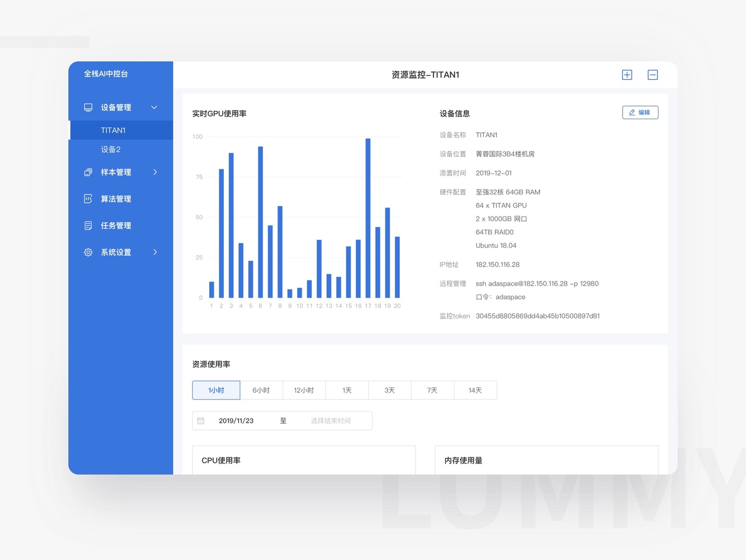The image size is (746, 560).
Task: Click the plus icon in the header
Action: (627, 75)
